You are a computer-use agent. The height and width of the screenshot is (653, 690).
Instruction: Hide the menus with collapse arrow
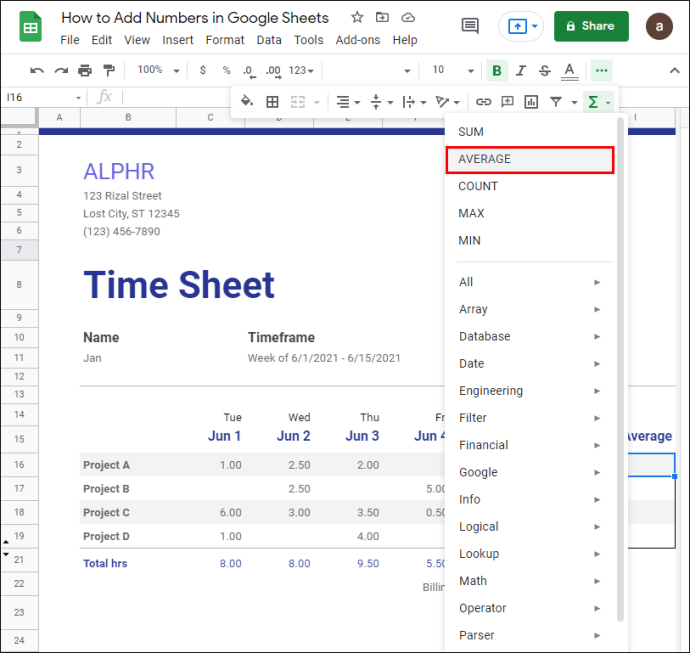coord(674,70)
